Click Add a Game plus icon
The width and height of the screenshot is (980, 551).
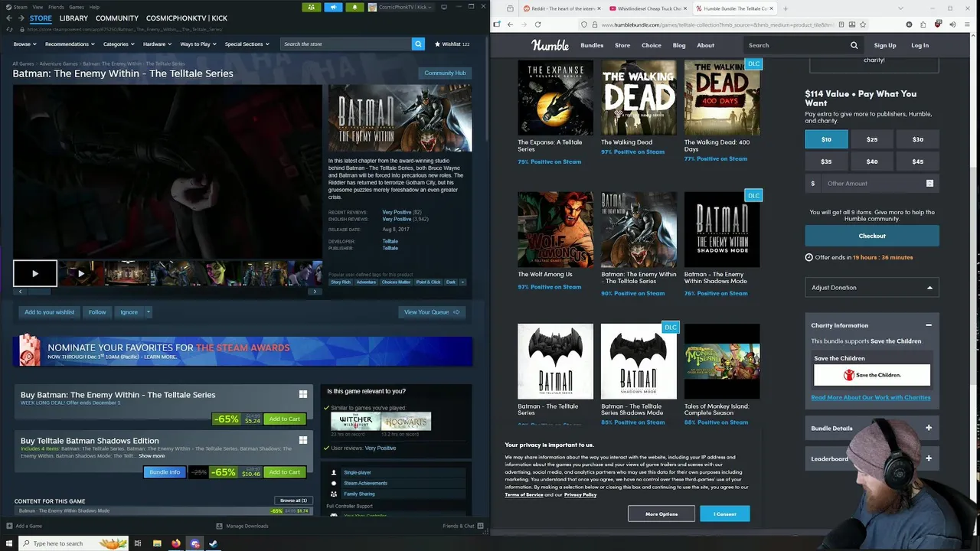[9, 526]
